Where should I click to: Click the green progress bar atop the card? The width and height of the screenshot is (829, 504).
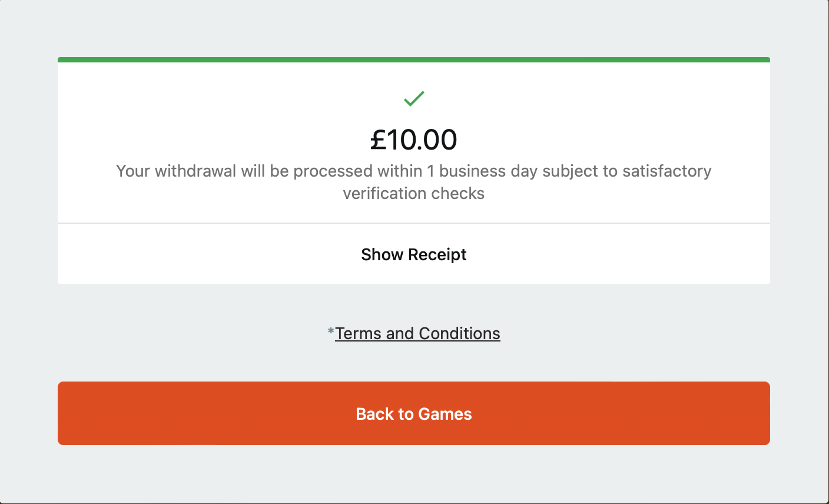(x=414, y=59)
